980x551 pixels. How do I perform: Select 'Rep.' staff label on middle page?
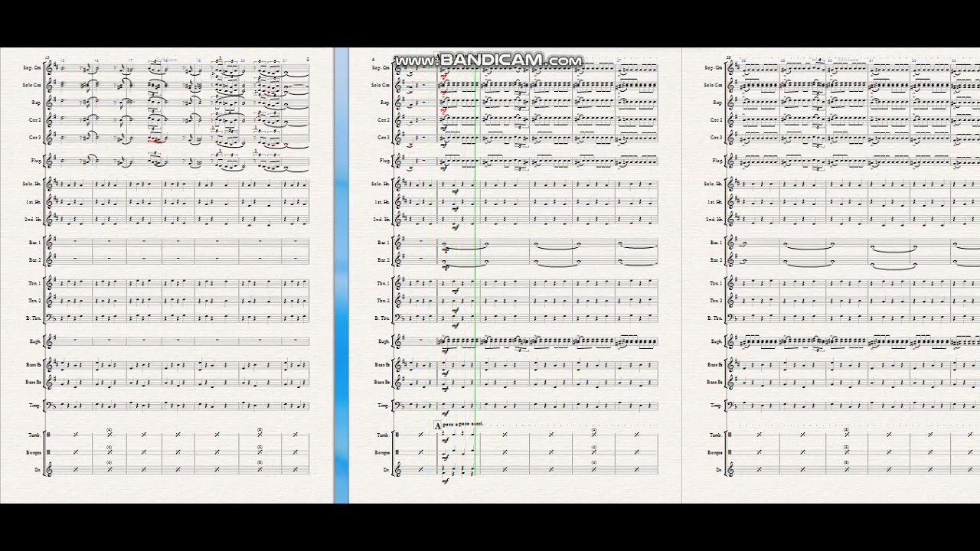[x=385, y=102]
